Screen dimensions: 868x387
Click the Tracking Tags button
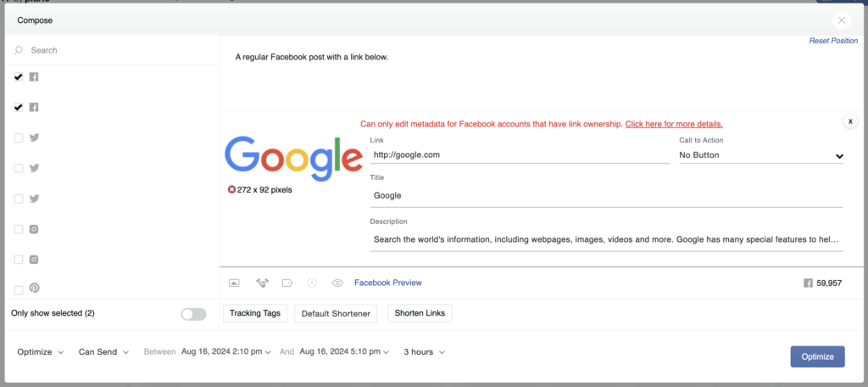(255, 313)
